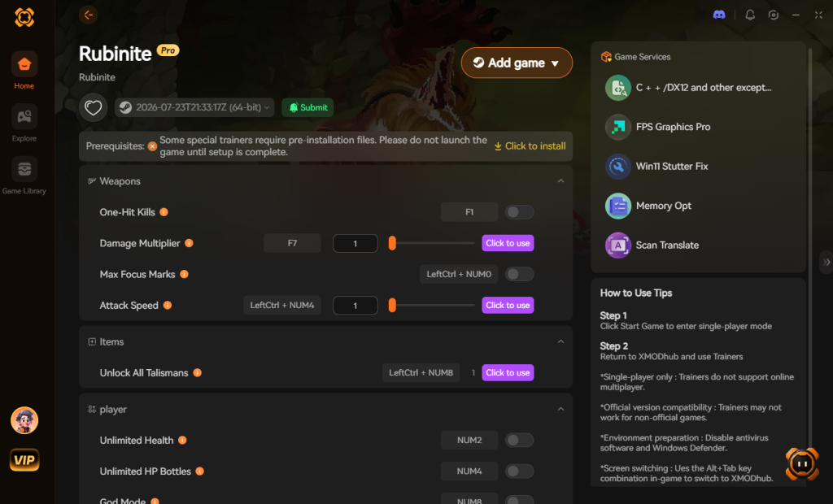Show info for Damage Multiplier
Image resolution: width=833 pixels, height=504 pixels.
tap(189, 243)
